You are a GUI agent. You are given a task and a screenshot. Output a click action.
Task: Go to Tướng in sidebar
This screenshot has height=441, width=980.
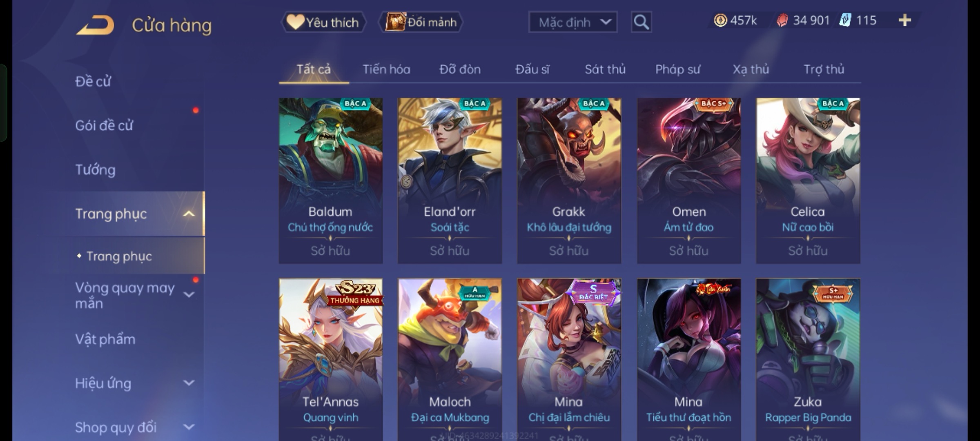click(96, 169)
